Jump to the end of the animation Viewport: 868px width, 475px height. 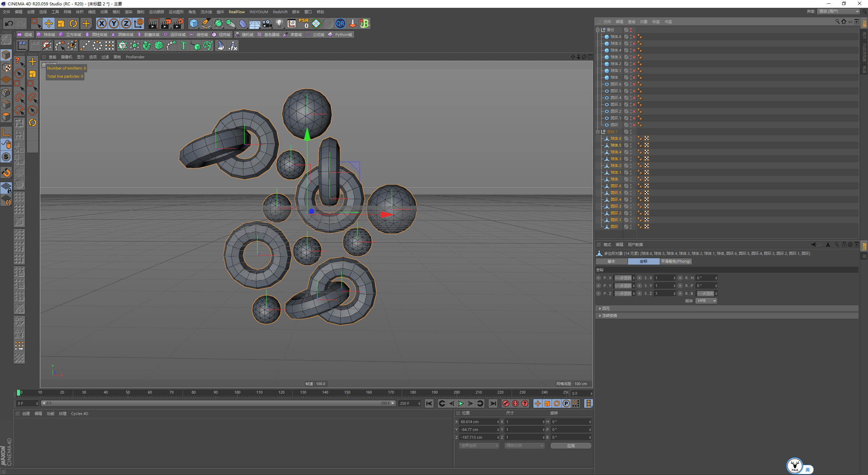coord(493,403)
